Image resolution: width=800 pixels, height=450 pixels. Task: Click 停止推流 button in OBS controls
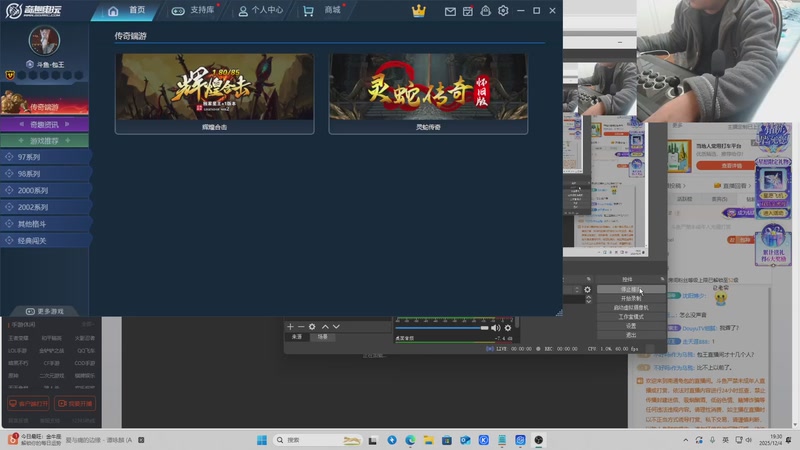coord(631,289)
